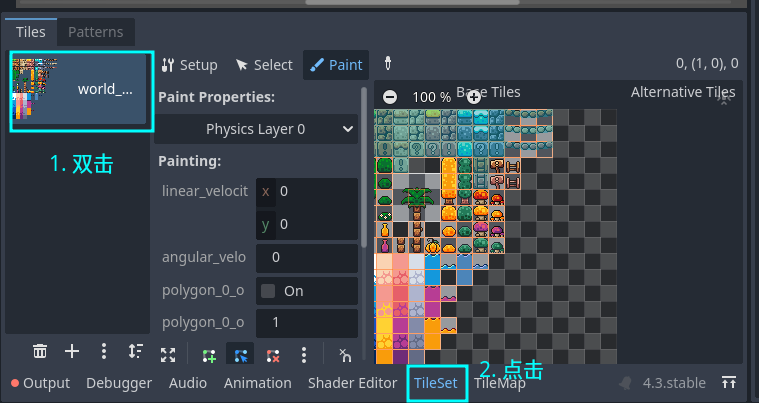Image resolution: width=759 pixels, height=403 pixels.
Task: Click the Alternative Tiles label
Action: (683, 92)
